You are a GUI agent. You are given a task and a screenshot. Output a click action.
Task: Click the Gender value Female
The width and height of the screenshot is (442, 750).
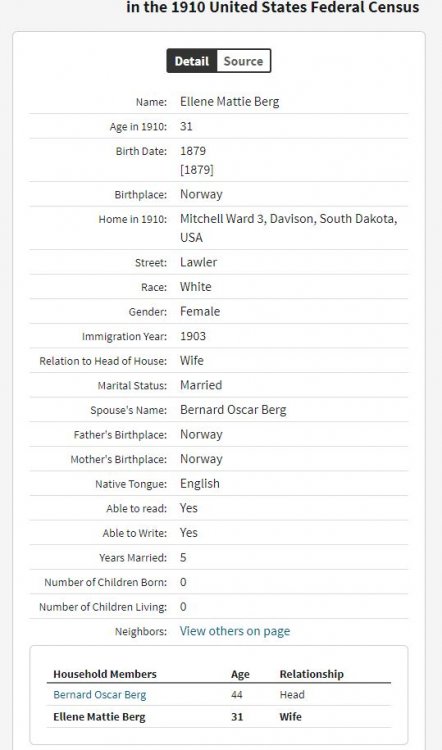(200, 311)
